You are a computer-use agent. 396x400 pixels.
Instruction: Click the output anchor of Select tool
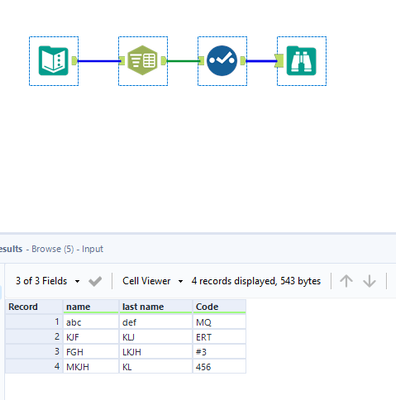tap(243, 61)
